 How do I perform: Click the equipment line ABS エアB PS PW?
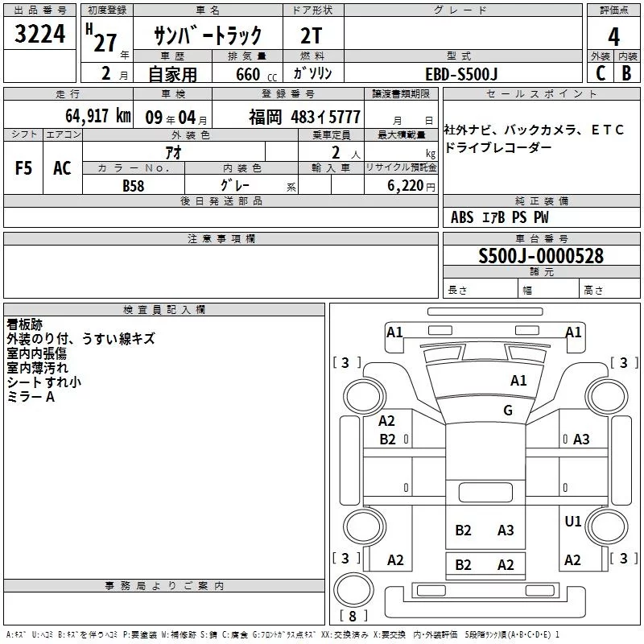(x=499, y=217)
